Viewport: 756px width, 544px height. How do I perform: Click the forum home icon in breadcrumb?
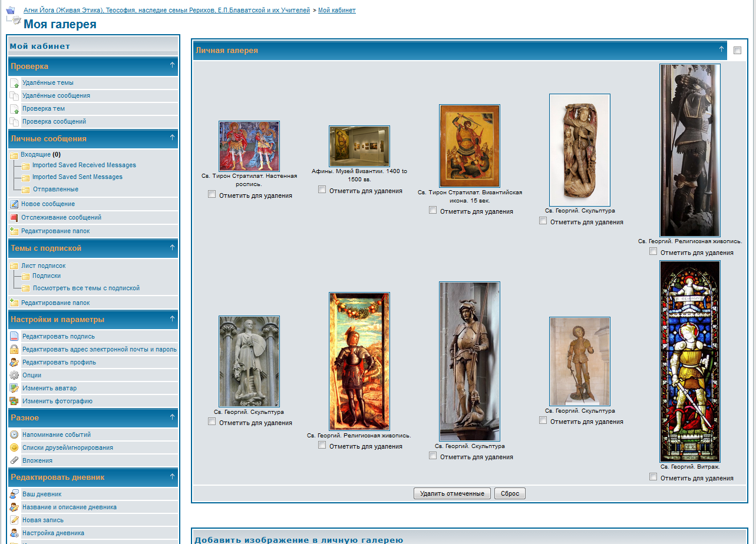point(10,10)
